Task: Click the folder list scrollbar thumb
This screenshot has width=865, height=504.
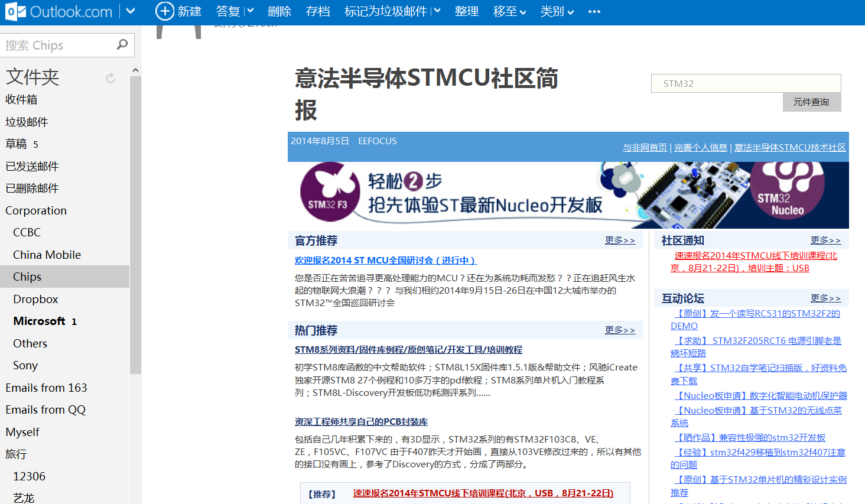Action: (135, 225)
